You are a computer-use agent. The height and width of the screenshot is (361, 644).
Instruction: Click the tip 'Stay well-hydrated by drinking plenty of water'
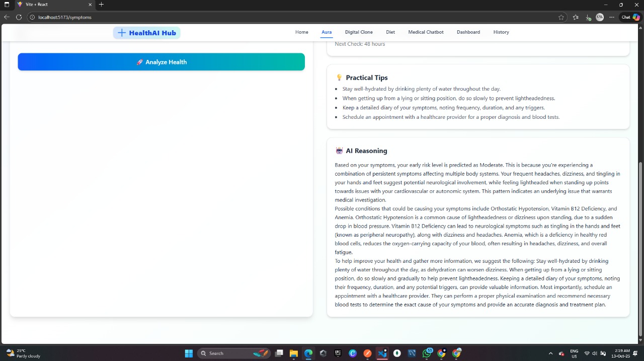tap(422, 89)
